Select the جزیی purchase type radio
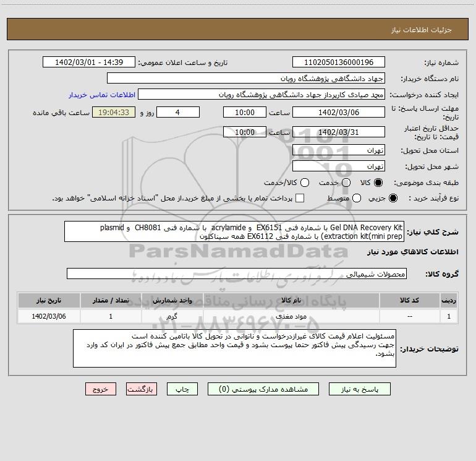This screenshot has width=476, height=461. click(x=393, y=198)
